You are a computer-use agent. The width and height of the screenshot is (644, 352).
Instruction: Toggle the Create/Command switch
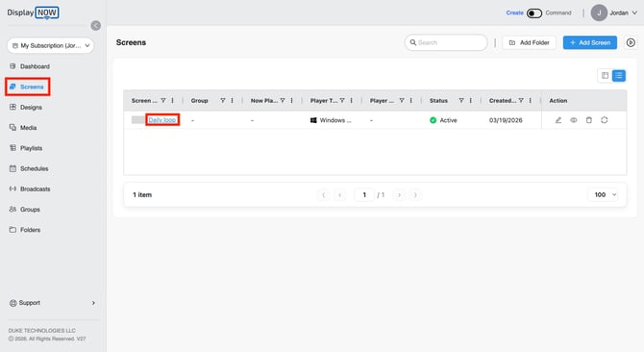(534, 13)
